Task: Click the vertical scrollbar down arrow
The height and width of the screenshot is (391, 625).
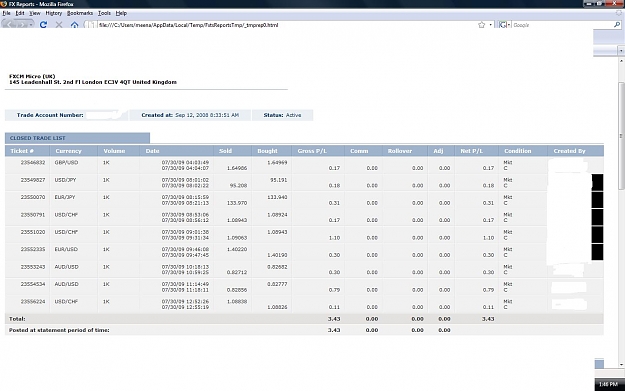Action: tap(621, 364)
